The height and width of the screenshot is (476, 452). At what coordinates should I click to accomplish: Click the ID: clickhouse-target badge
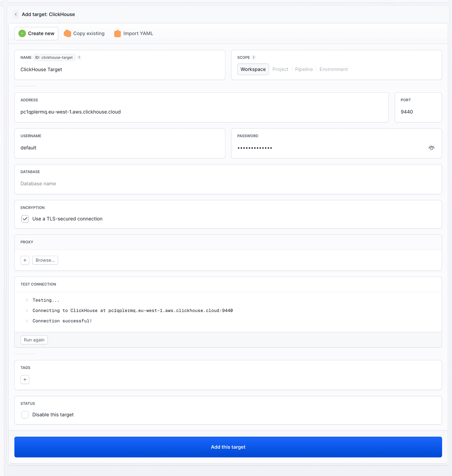click(54, 57)
